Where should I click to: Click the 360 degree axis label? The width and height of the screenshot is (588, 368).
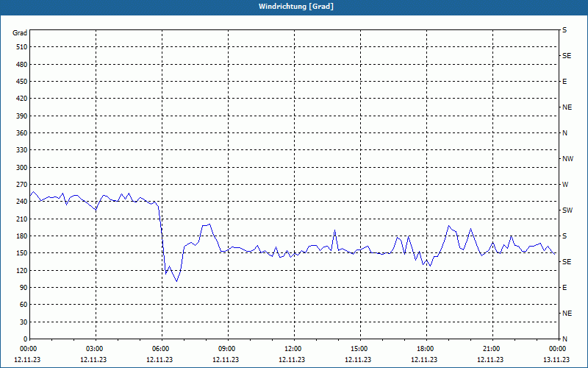22,133
